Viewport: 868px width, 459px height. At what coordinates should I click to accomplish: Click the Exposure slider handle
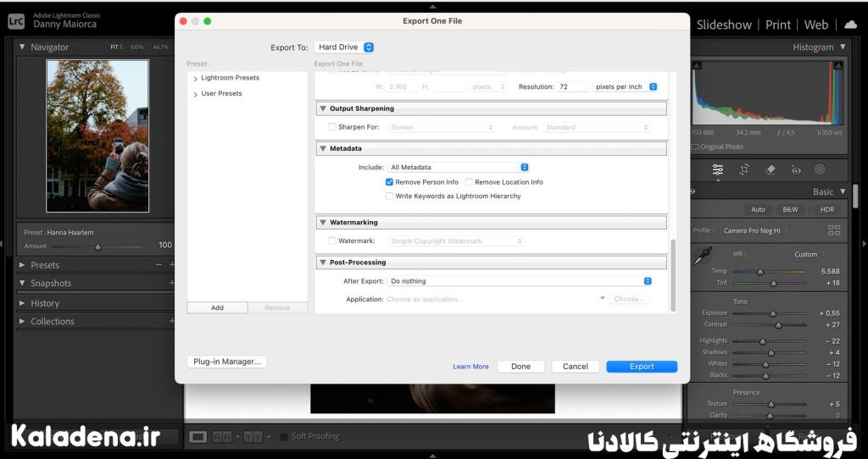(773, 313)
